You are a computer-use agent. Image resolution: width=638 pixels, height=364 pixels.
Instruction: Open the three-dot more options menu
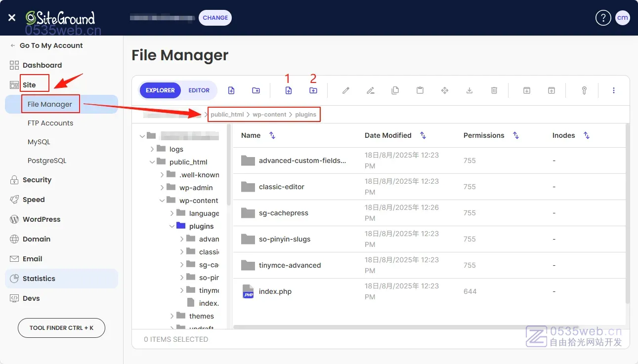[614, 90]
